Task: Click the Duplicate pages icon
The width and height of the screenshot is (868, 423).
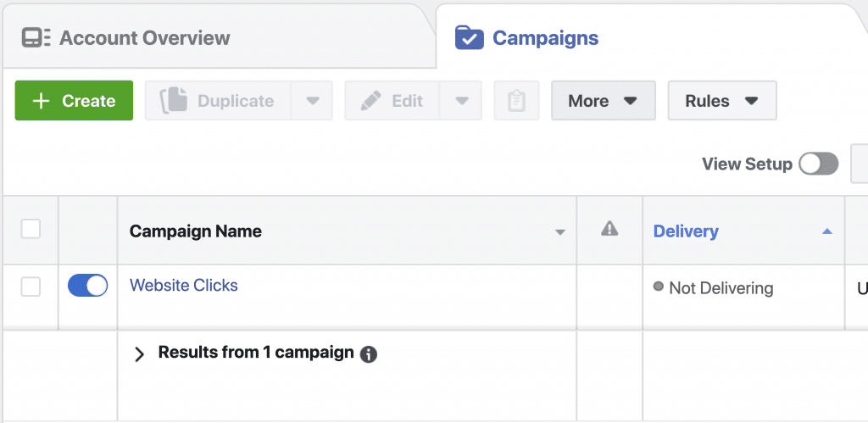Action: pos(175,101)
